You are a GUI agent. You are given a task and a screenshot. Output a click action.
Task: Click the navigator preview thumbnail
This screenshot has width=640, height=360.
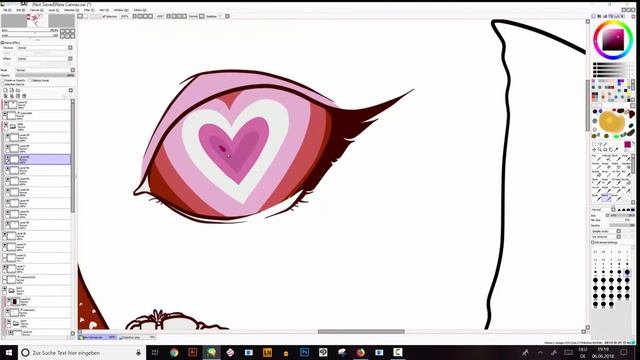(x=37, y=20)
